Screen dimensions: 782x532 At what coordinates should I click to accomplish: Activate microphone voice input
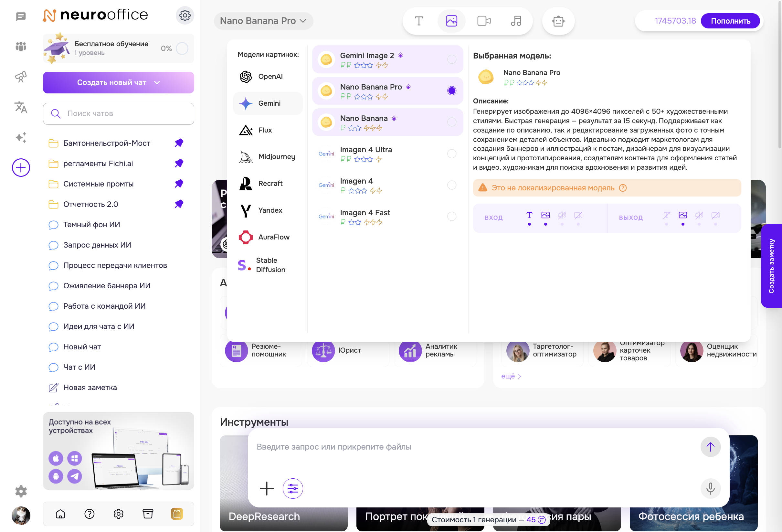(710, 488)
